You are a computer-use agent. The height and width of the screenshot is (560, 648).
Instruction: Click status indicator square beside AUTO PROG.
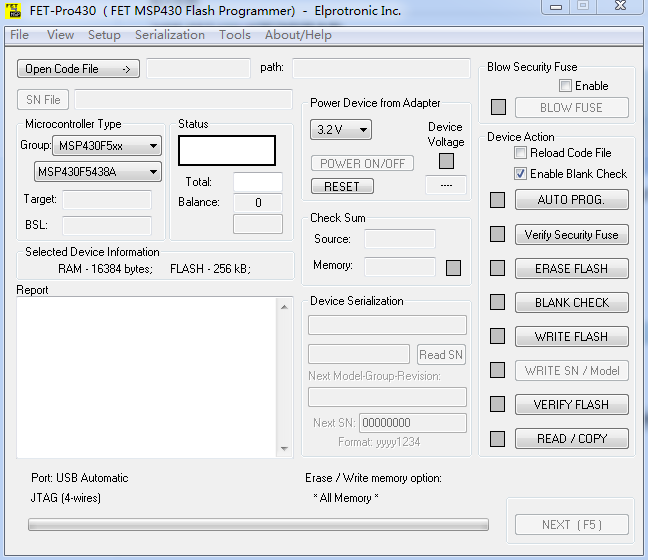tap(497, 200)
